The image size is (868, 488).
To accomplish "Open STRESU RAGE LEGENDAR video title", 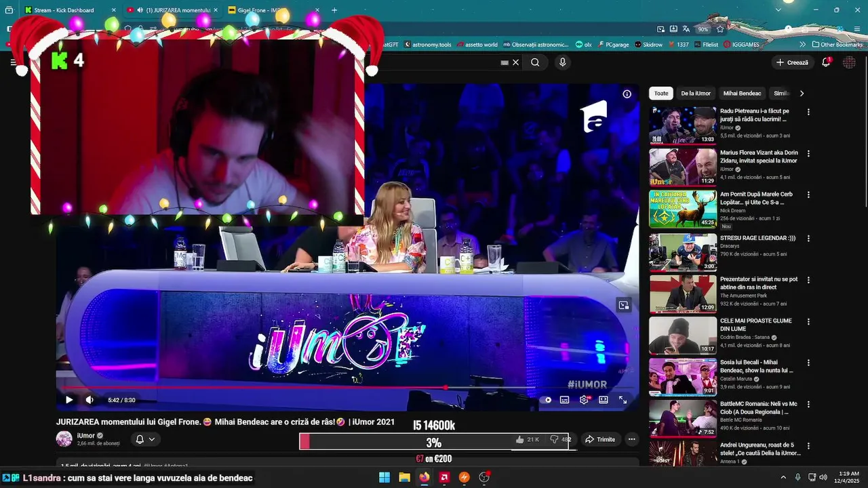I will click(757, 239).
